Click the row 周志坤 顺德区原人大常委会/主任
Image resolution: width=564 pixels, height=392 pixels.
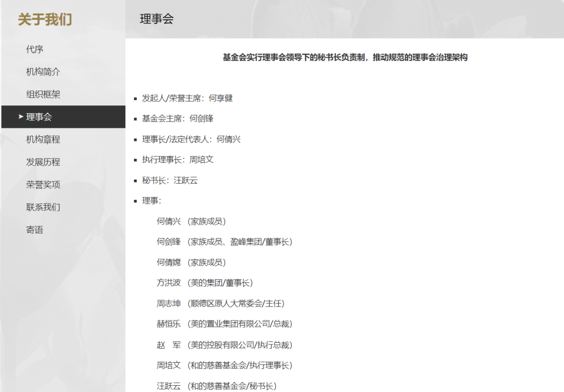pos(220,304)
